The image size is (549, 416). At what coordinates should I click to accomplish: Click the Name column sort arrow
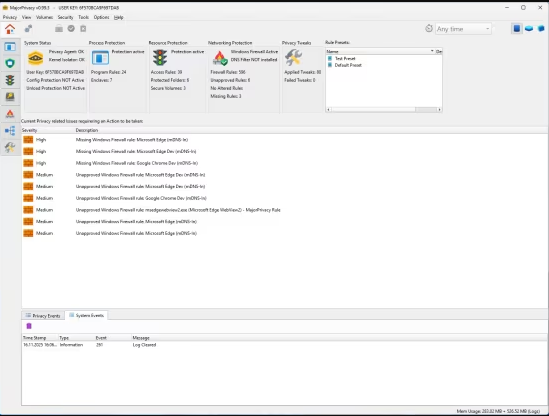pyautogui.click(x=432, y=51)
